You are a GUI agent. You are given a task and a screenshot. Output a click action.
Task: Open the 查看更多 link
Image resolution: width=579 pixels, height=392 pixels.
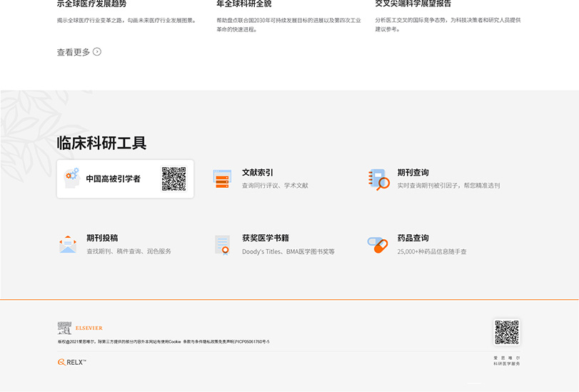74,51
